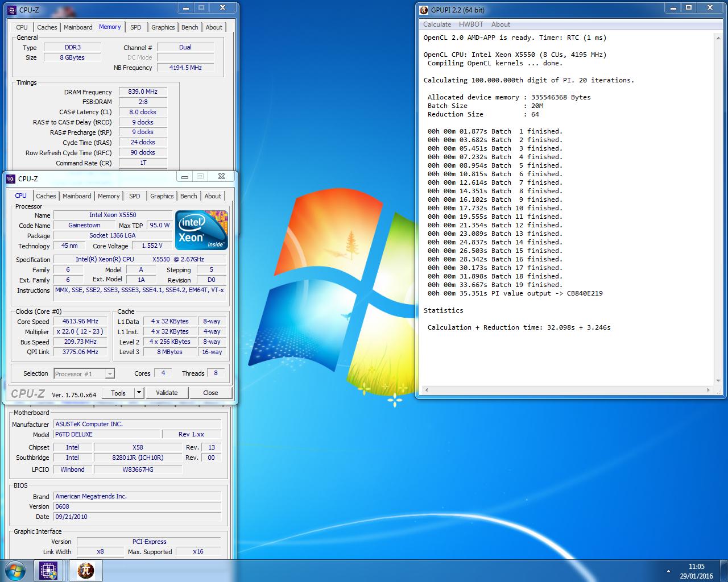Click BIOS Date value 09/21/2010
This screenshot has width=728, height=582.
pos(137,517)
